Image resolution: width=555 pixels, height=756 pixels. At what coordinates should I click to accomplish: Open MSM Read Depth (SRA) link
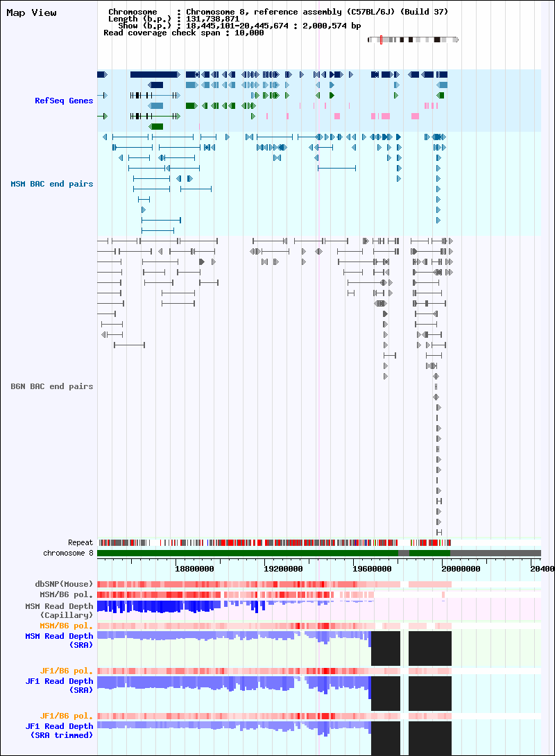[59, 641]
